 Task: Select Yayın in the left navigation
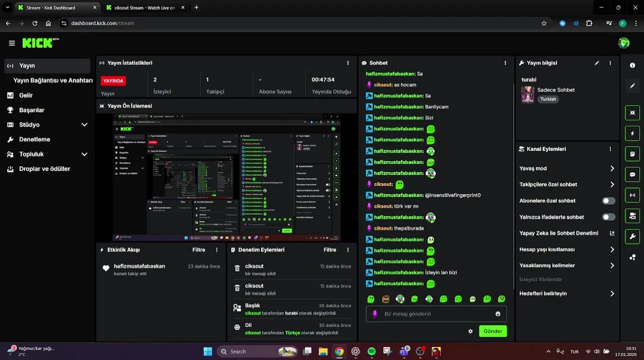(x=48, y=65)
